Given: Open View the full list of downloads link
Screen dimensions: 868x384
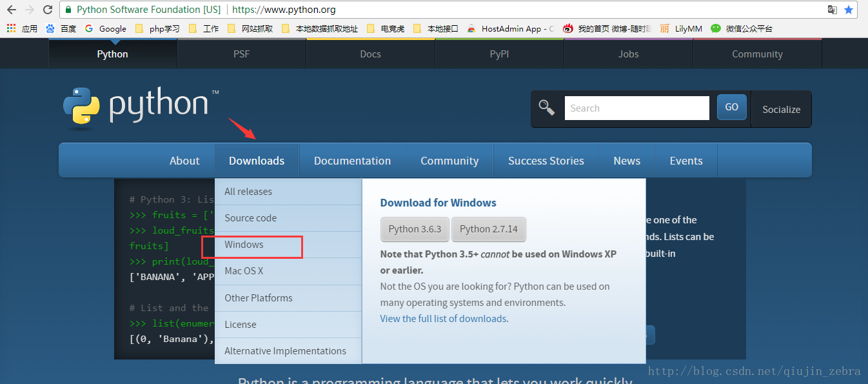Looking at the screenshot, I should click(443, 319).
